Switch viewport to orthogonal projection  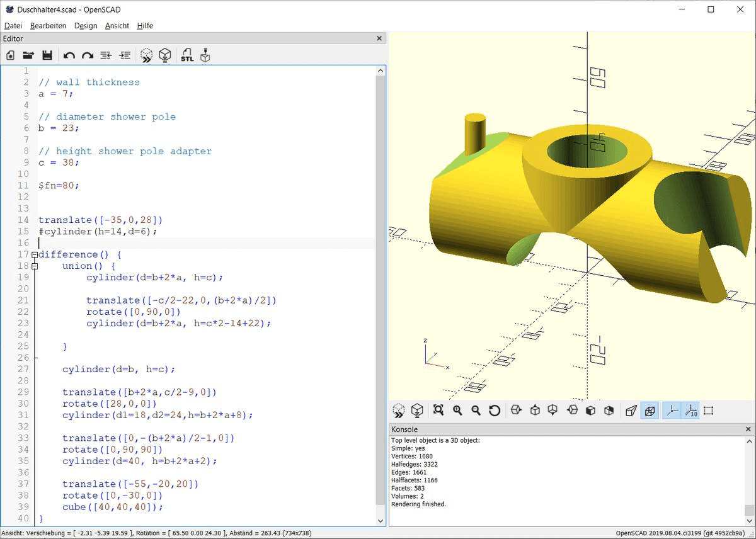point(650,410)
